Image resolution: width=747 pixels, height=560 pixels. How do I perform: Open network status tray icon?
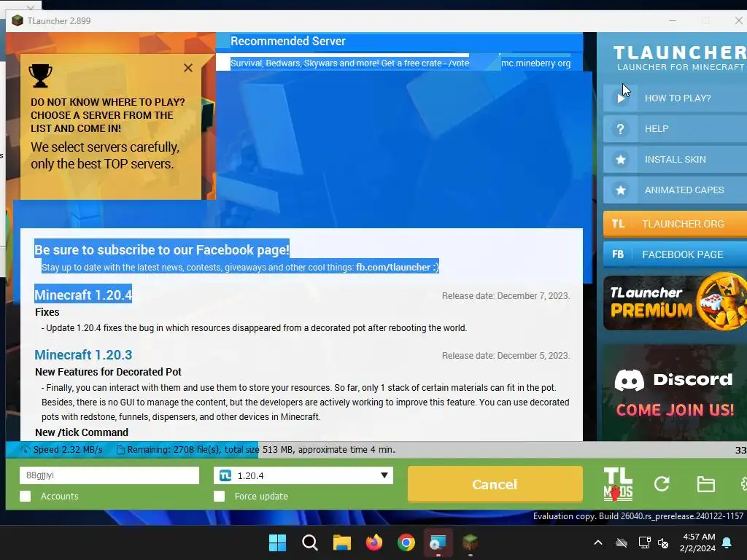click(x=644, y=542)
